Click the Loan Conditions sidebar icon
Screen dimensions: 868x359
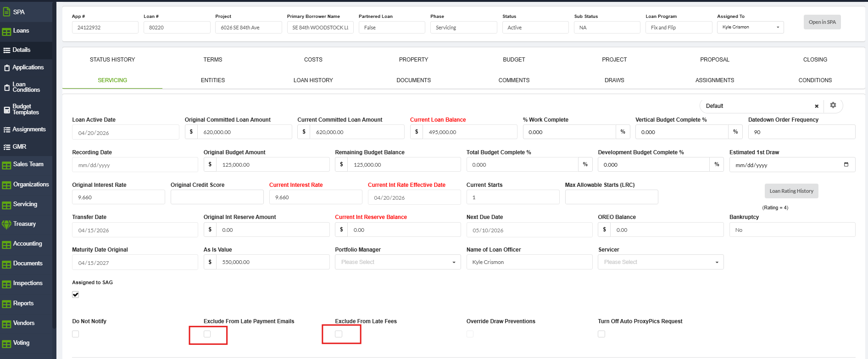7,87
